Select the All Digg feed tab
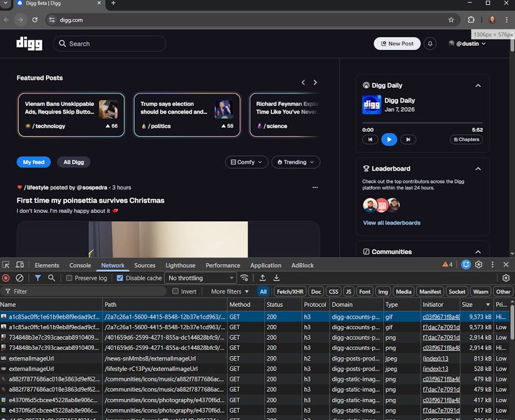 click(x=74, y=162)
